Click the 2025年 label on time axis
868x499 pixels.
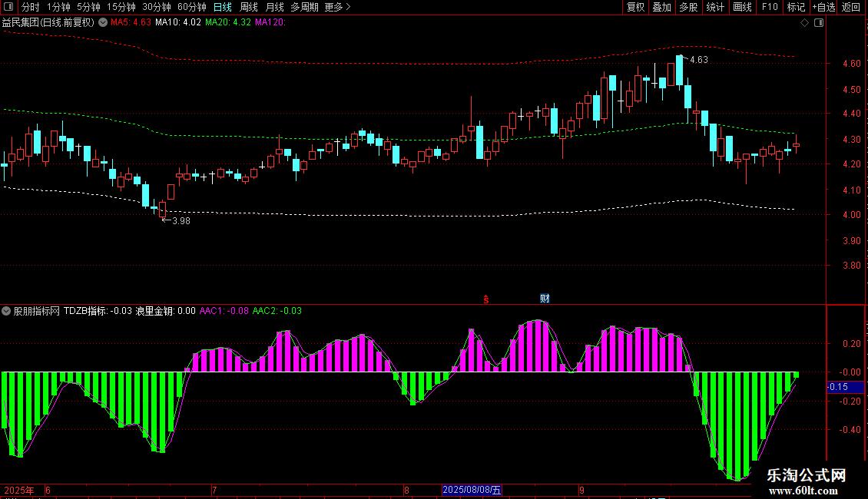click(x=19, y=490)
